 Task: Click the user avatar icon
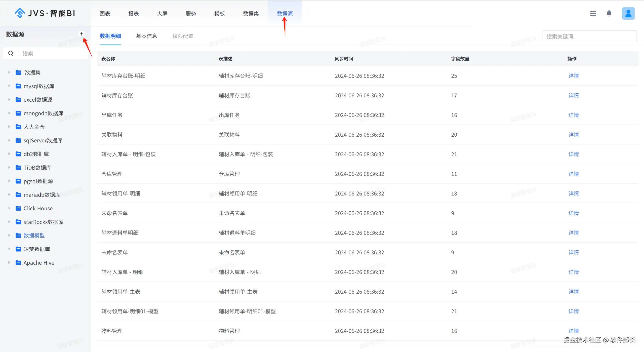[628, 14]
